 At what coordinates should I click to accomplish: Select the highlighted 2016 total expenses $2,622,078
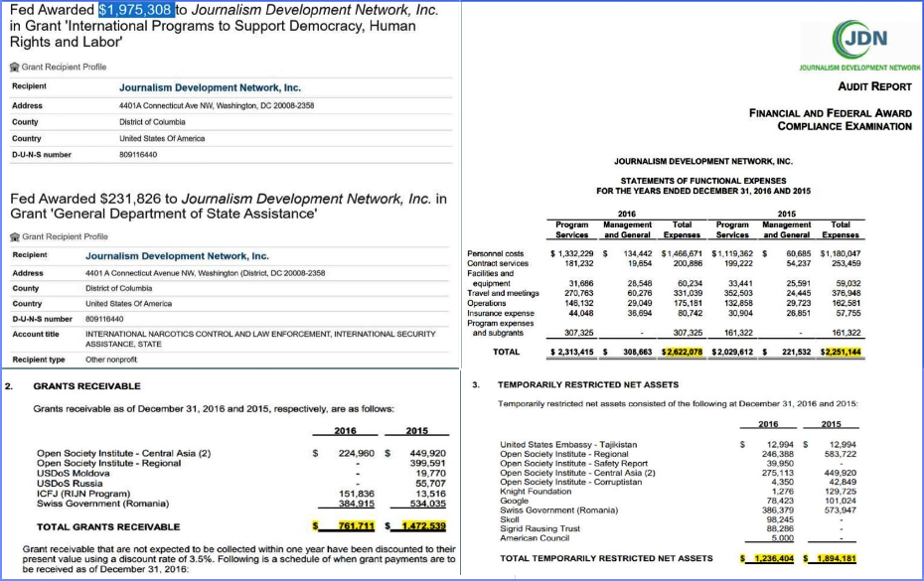[x=684, y=353]
